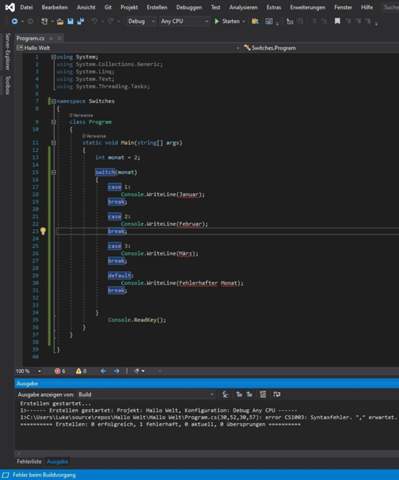This screenshot has width=399, height=480.
Task: Click the CS1003 Syntaxfehler error line in output
Action: click(209, 417)
